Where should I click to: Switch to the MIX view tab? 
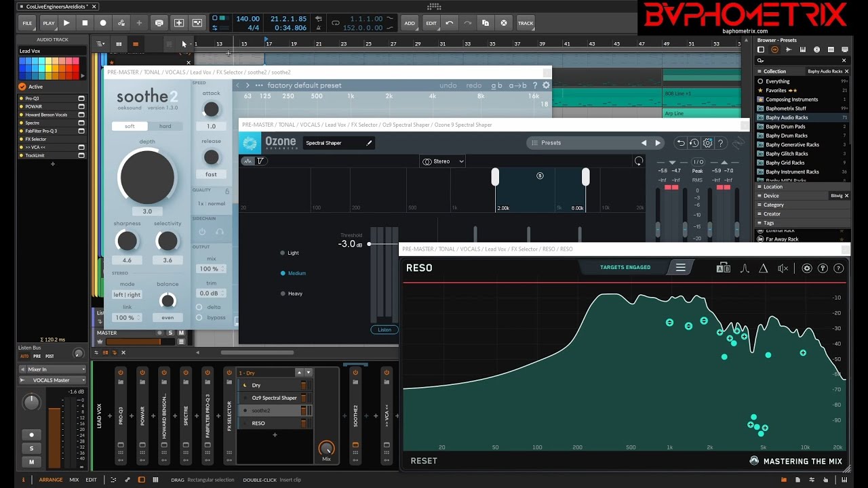(74, 480)
